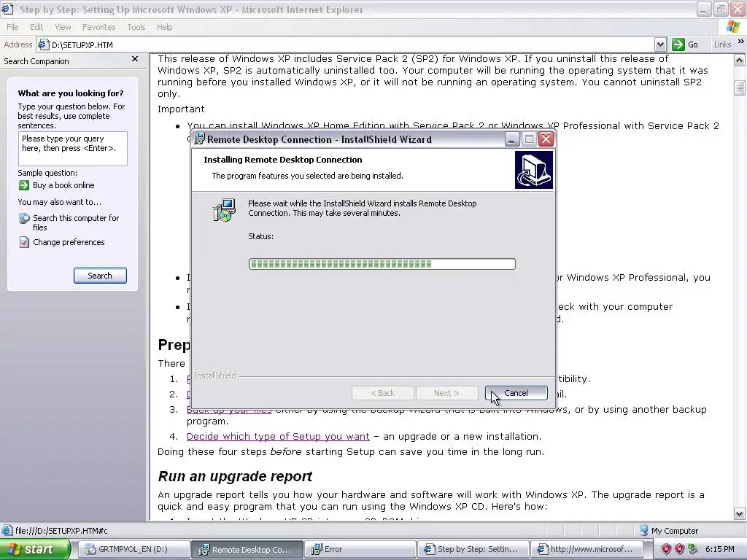Image resolution: width=747 pixels, height=560 pixels.
Task: Click the vertical scrollbar thumb
Action: tap(740, 88)
